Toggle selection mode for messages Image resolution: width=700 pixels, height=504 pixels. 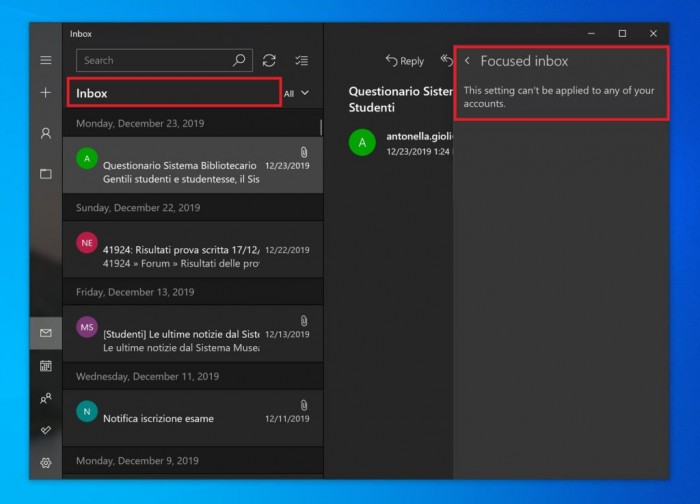click(302, 60)
